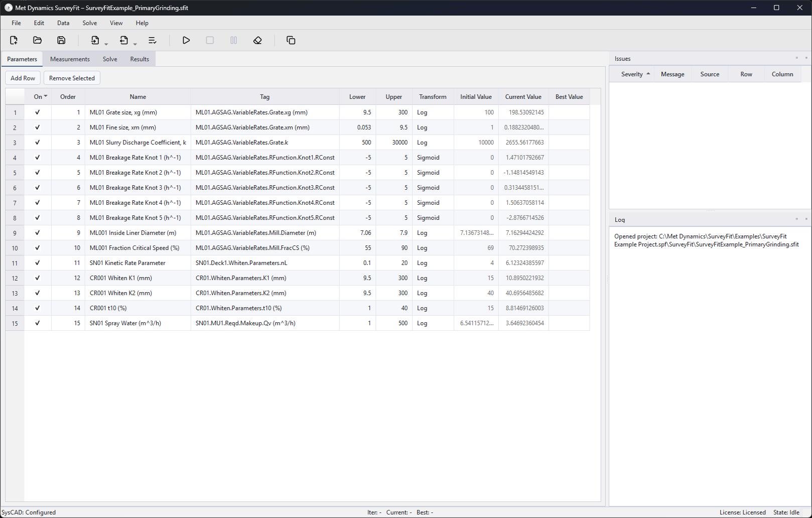The width and height of the screenshot is (812, 518).
Task: Click the eraser clear icon in toolbar
Action: (x=257, y=40)
